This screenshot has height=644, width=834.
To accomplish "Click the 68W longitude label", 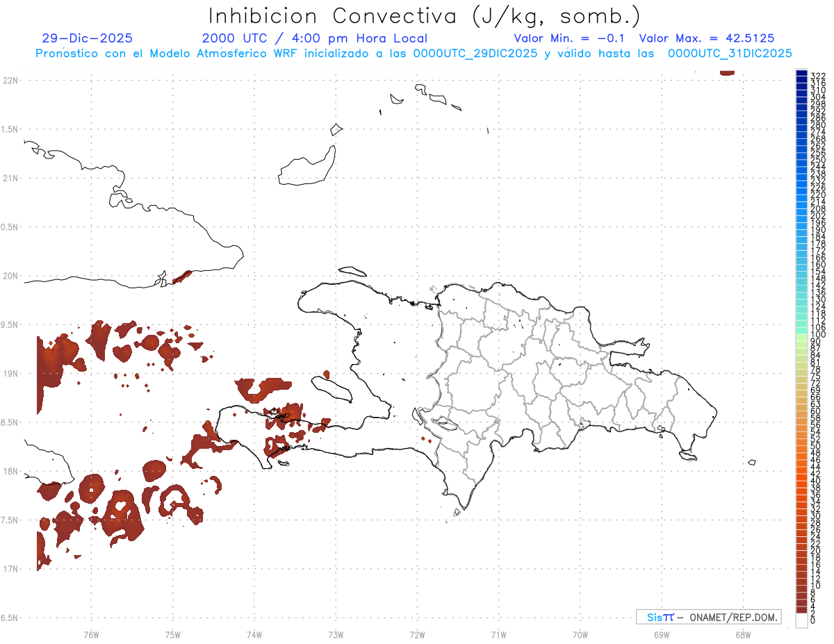I will tap(743, 634).
